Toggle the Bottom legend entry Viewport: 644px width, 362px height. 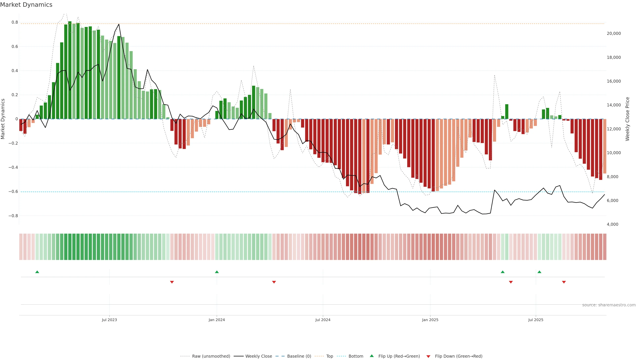[x=356, y=356]
